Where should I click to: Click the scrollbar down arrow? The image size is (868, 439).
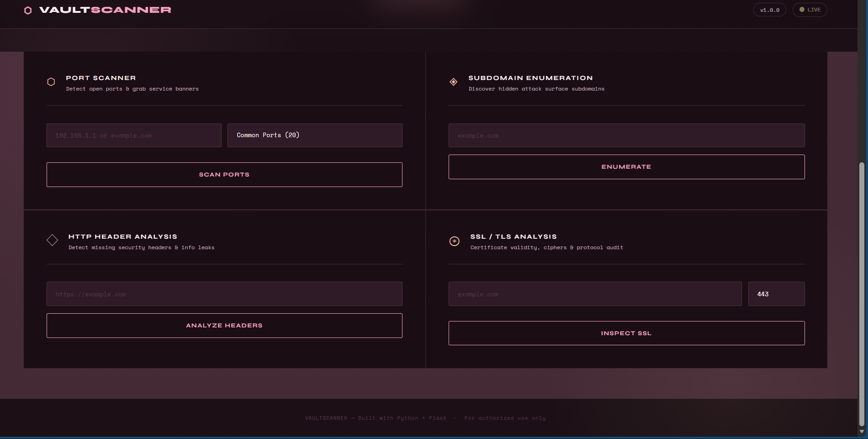point(862,431)
